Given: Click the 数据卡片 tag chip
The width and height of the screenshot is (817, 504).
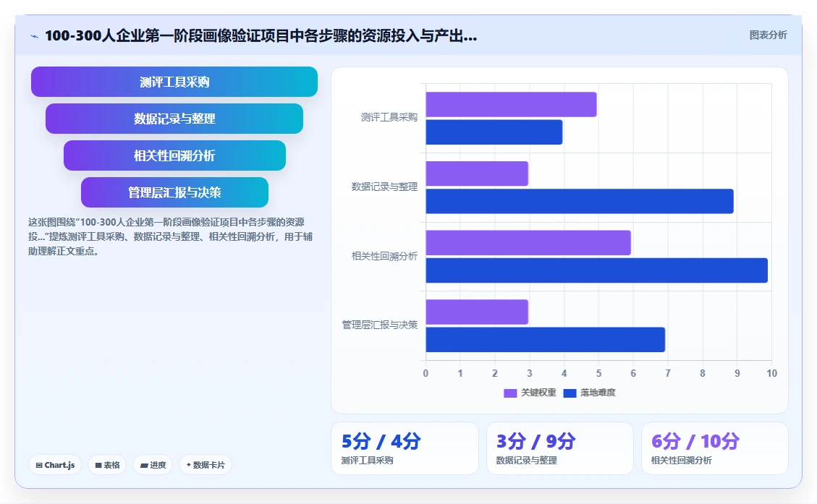Looking at the screenshot, I should (206, 465).
